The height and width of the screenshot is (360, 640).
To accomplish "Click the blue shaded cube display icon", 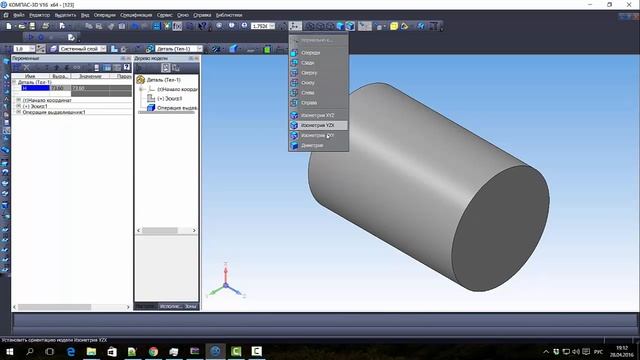I will [x=340, y=26].
